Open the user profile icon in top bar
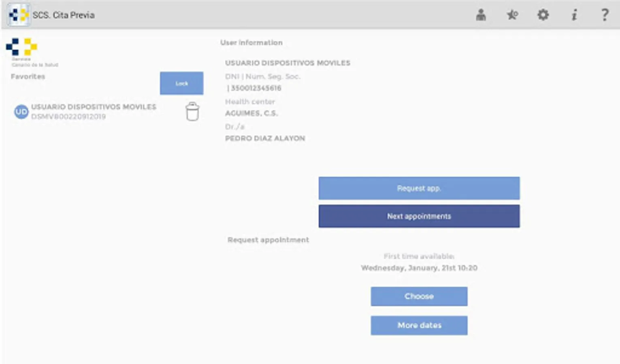The height and width of the screenshot is (364, 620). point(481,15)
